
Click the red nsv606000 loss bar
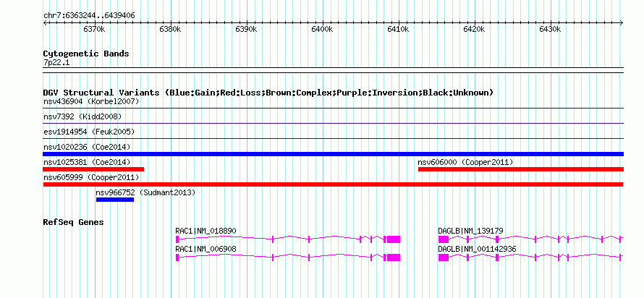pos(521,169)
